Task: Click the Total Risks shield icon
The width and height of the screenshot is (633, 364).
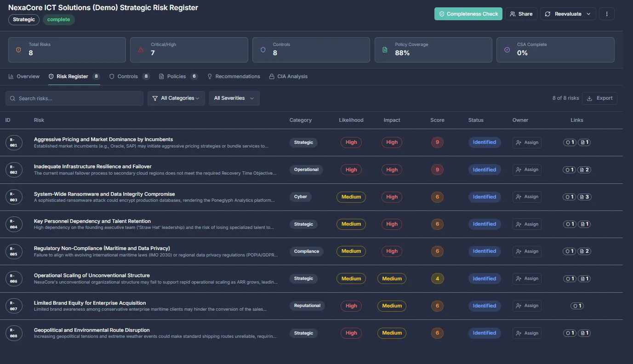Action: click(18, 50)
